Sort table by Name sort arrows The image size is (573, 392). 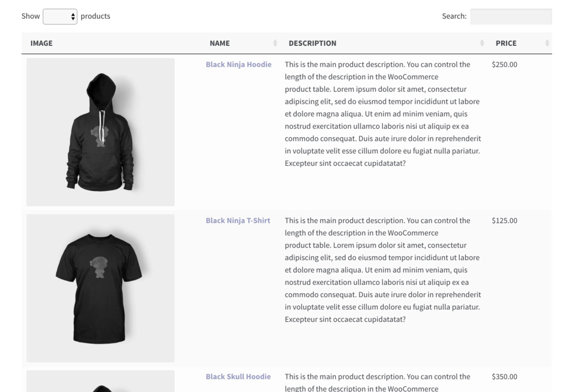275,43
